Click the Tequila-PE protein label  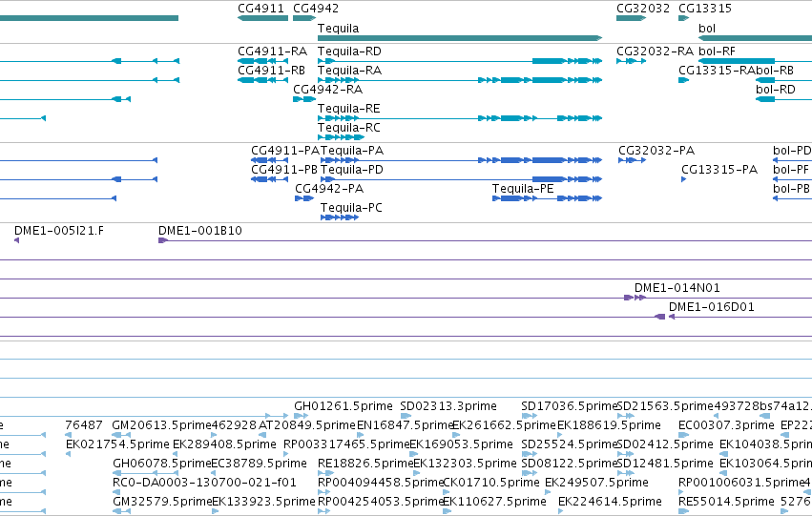click(523, 189)
